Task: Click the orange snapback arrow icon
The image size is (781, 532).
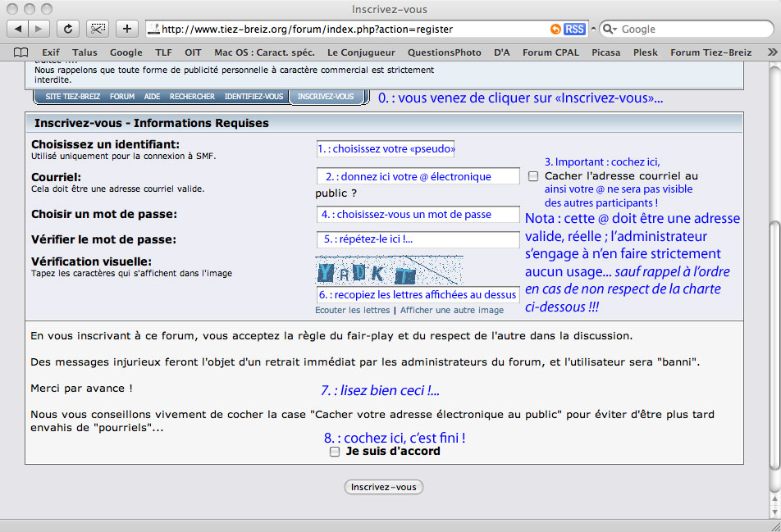Action: [x=555, y=29]
